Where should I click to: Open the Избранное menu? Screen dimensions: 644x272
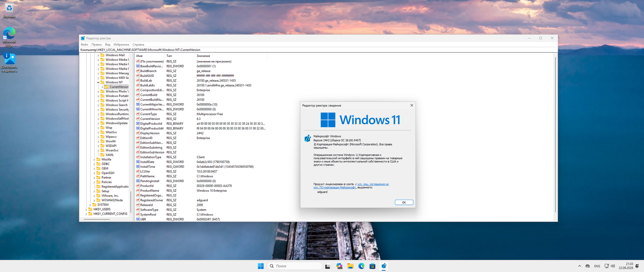click(121, 45)
